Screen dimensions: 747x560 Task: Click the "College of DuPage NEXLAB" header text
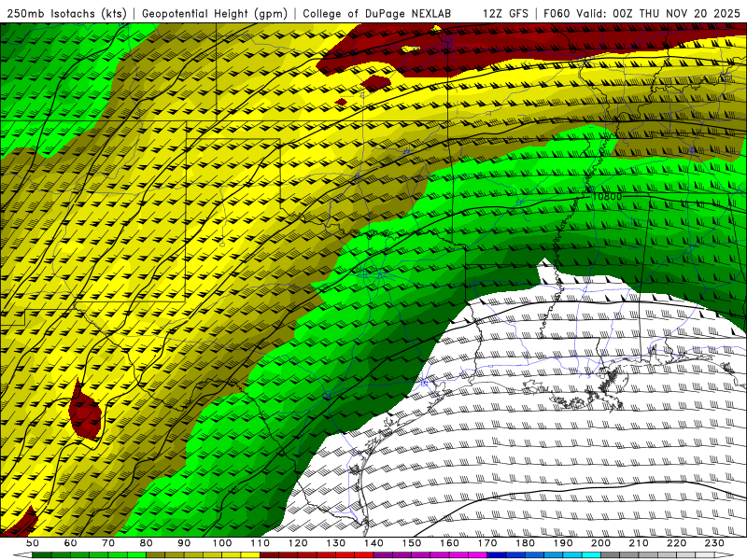[377, 13]
